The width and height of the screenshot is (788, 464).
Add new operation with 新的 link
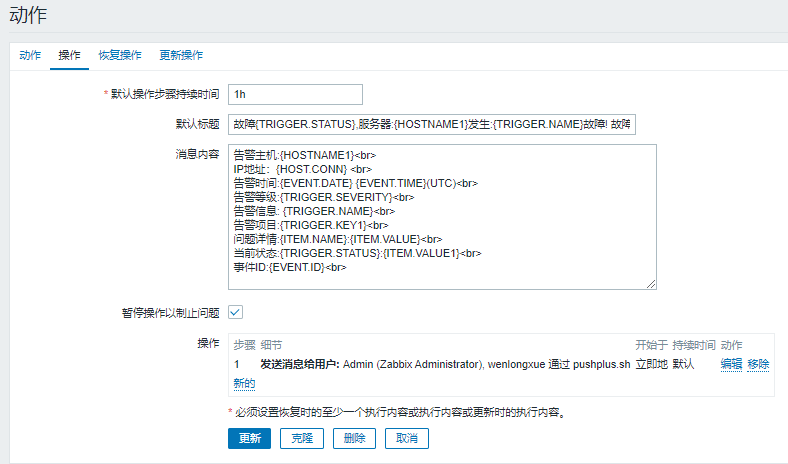tap(244, 384)
